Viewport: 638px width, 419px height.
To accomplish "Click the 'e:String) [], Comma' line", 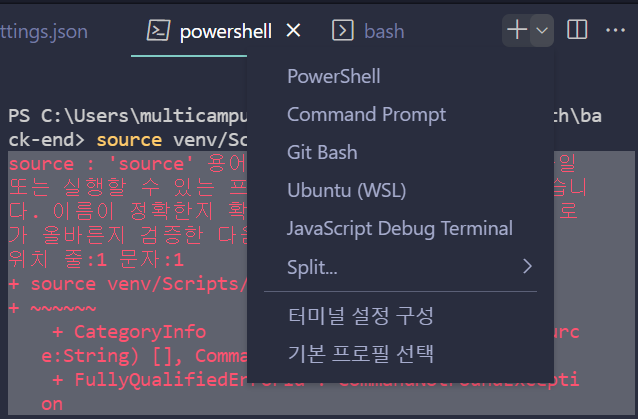I will tap(144, 356).
